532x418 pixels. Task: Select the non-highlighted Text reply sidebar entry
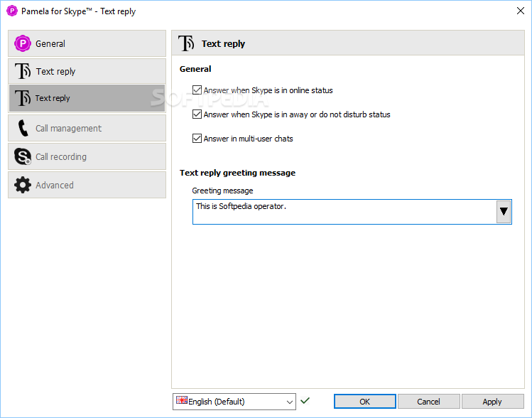[x=87, y=71]
